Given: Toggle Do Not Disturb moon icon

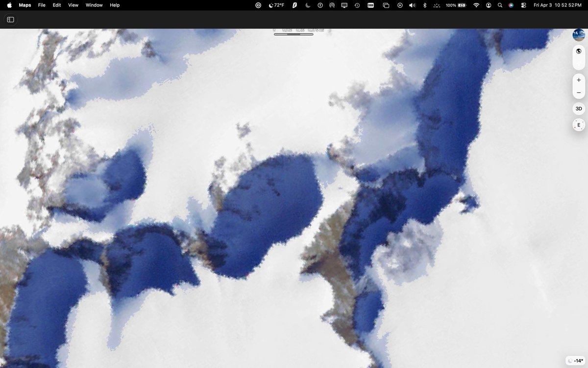Looking at the screenshot, I should (x=307, y=5).
